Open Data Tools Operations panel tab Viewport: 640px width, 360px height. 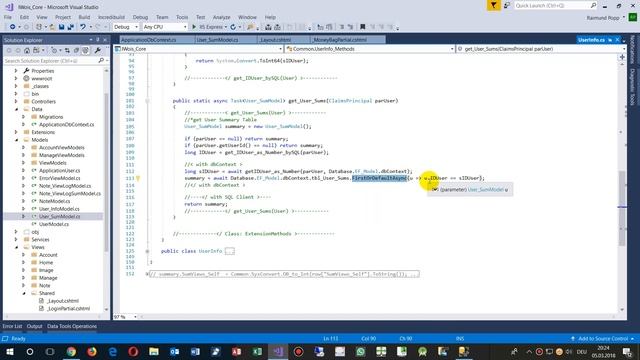72,326
